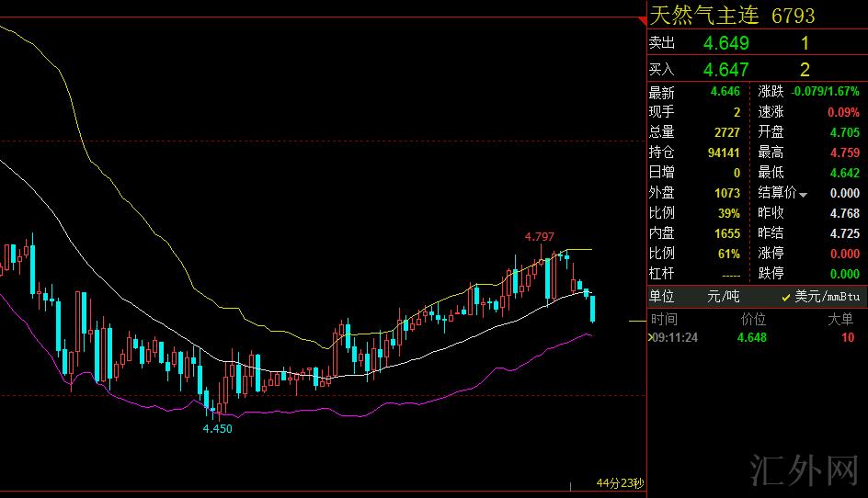The height and width of the screenshot is (498, 868).
Task: Click the 持仓 value 94141
Action: (724, 153)
